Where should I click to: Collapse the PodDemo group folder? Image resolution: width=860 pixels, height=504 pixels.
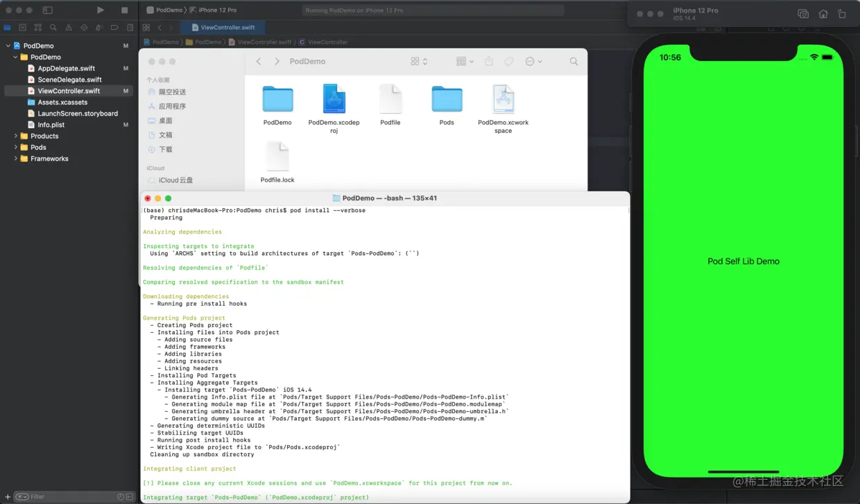[x=15, y=57]
